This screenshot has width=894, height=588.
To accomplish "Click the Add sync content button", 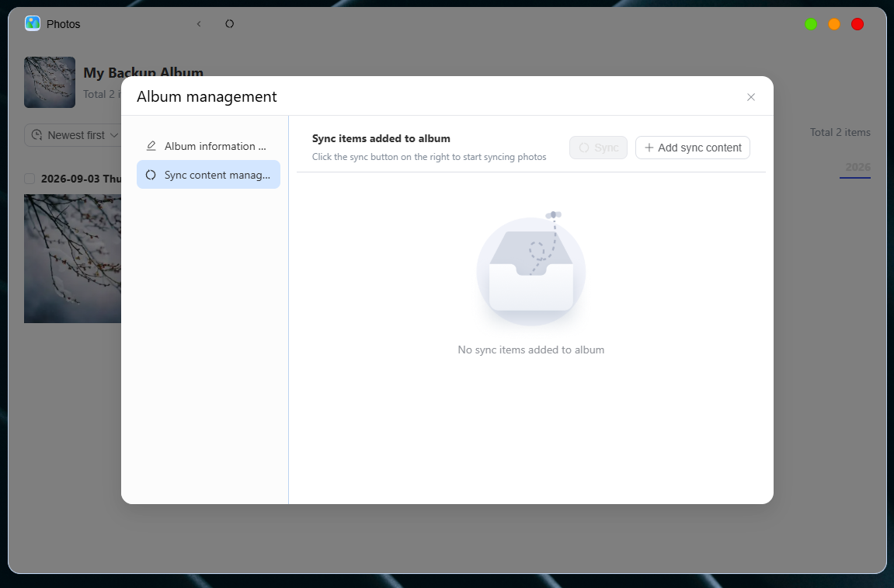I will [692, 148].
